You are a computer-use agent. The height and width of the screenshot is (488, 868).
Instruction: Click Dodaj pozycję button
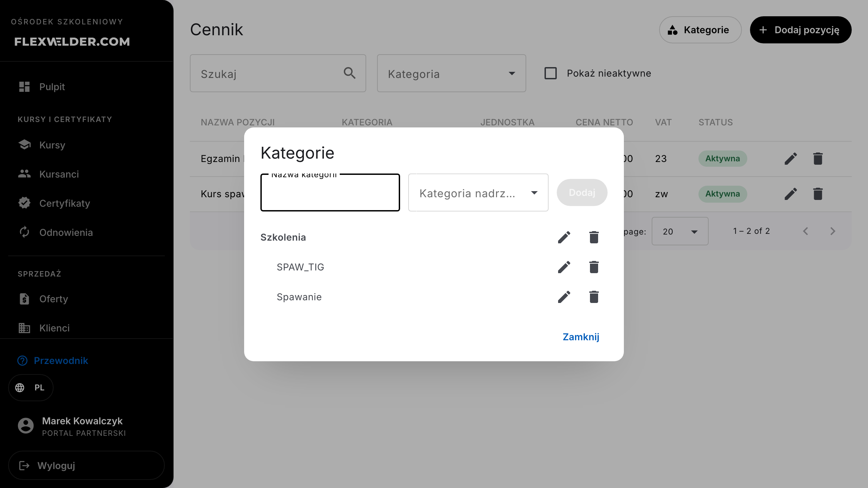tap(801, 30)
